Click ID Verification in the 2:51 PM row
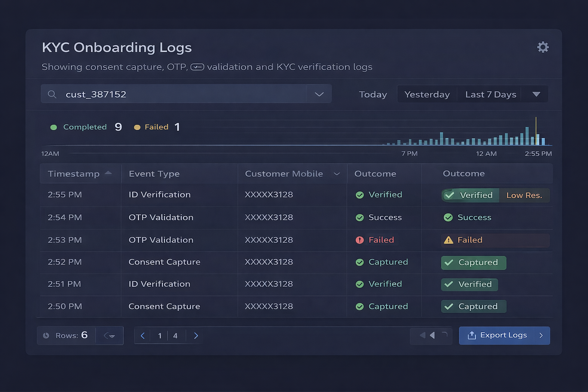The image size is (588, 392). (159, 284)
